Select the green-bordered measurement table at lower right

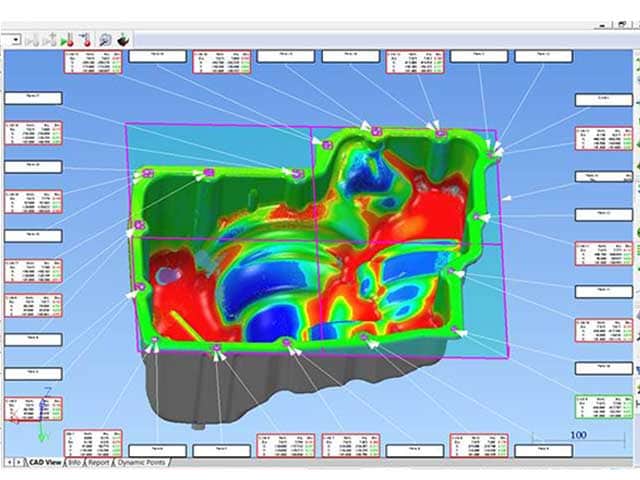(x=603, y=407)
